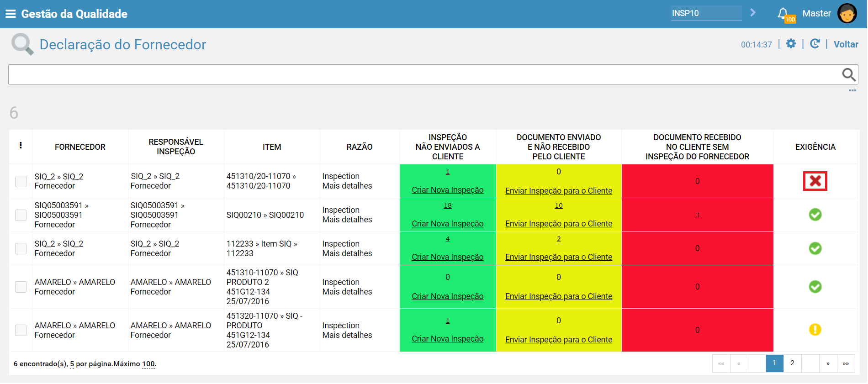
Task: Open the three-dot options below search bar
Action: tap(852, 90)
